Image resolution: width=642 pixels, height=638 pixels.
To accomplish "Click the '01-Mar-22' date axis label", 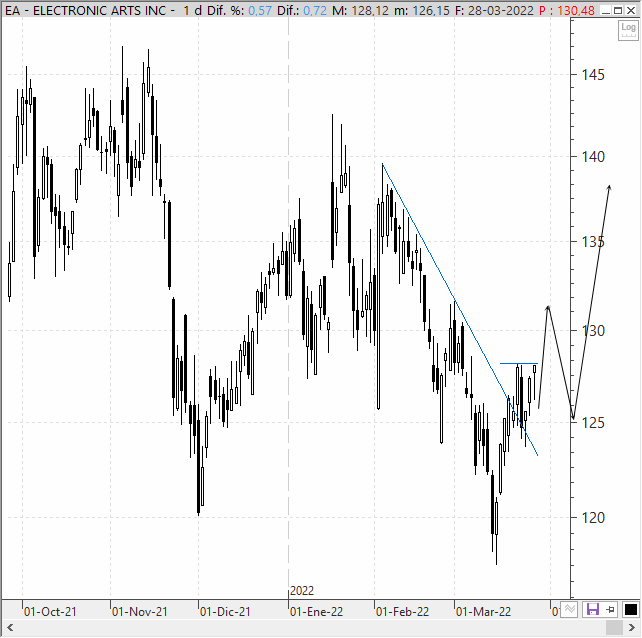I will 483,612.
